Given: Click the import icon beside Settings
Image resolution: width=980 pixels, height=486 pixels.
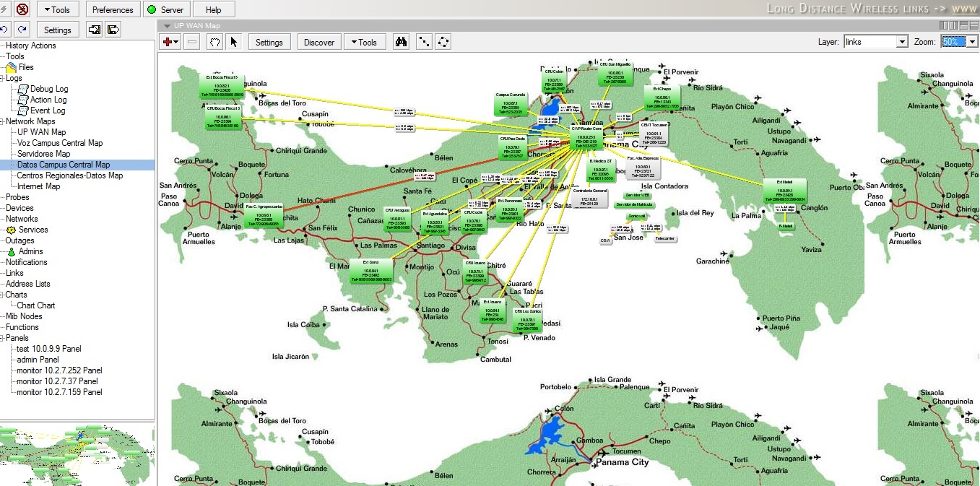Looking at the screenshot, I should (94, 30).
